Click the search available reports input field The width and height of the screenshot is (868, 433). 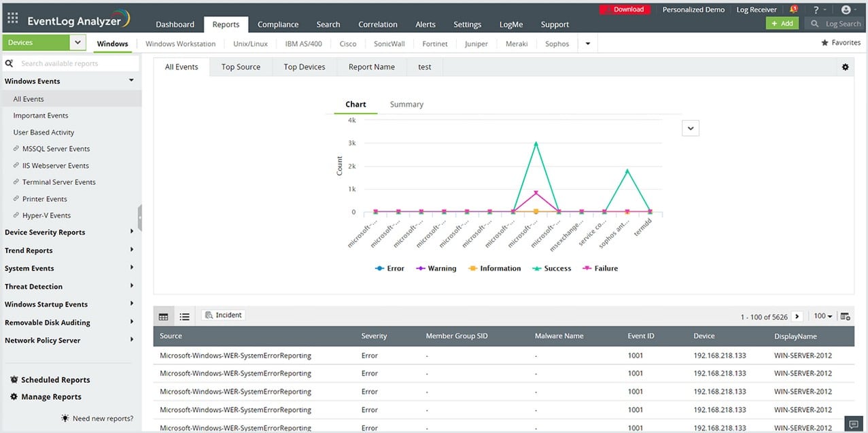pyautogui.click(x=68, y=63)
